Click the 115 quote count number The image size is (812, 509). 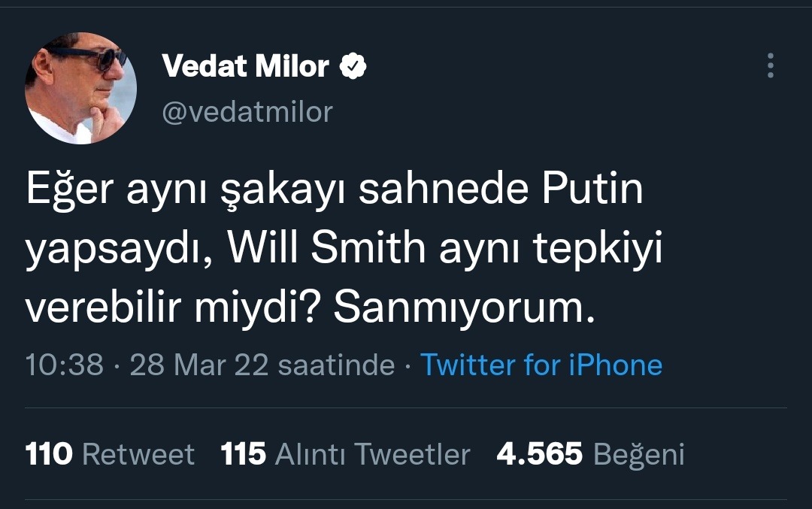tap(244, 454)
